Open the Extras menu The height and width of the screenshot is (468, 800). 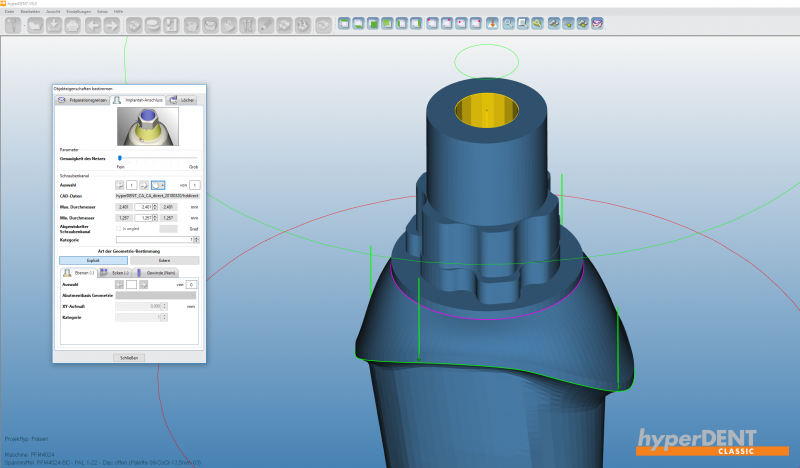click(x=102, y=11)
